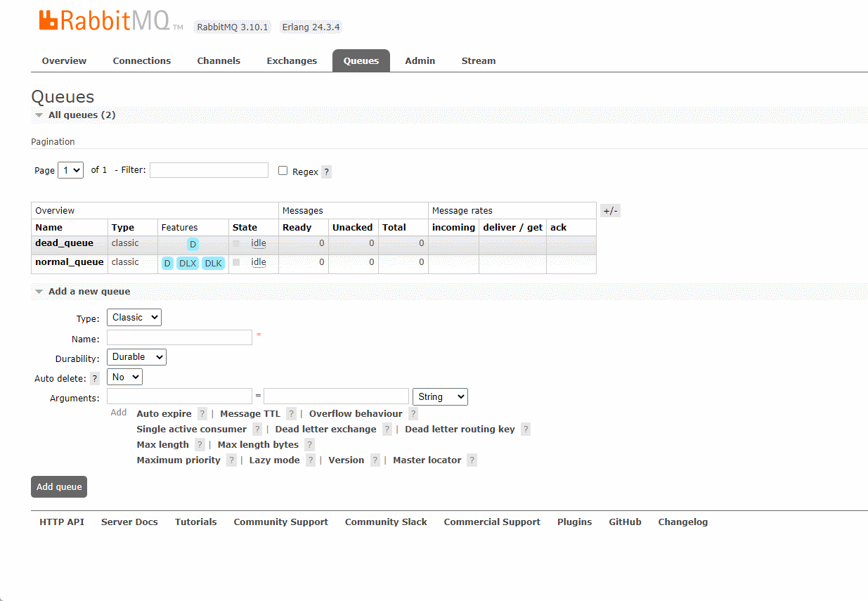Click the DLX badge of normal_queue
The image size is (868, 601).
[188, 264]
